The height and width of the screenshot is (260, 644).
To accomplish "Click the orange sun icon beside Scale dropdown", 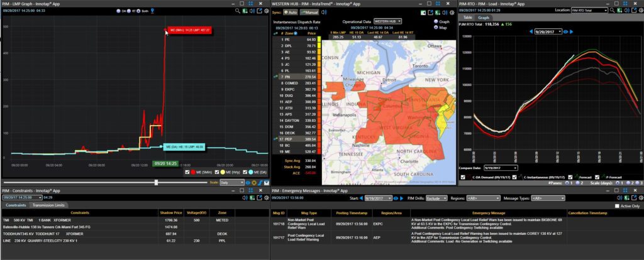I will pos(254,183).
